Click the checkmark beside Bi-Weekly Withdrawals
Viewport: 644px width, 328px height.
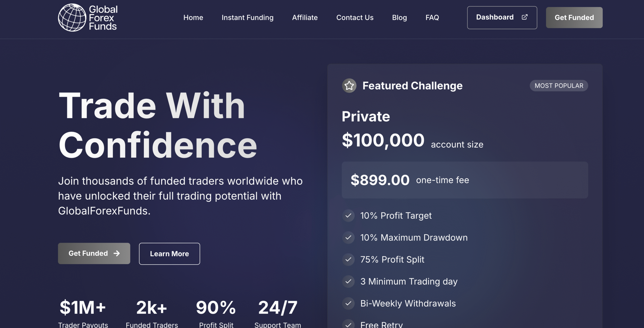pyautogui.click(x=348, y=303)
